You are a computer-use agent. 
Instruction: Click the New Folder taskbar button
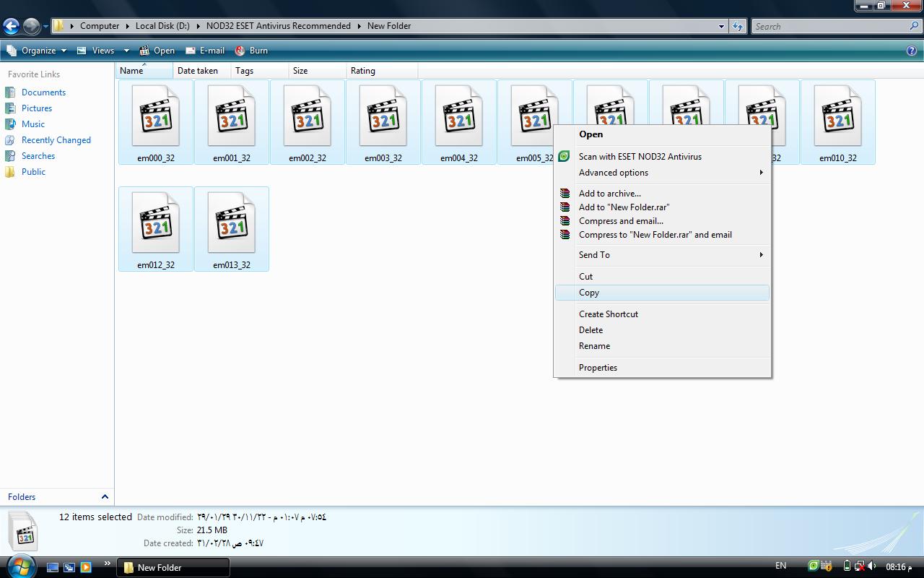click(x=173, y=567)
